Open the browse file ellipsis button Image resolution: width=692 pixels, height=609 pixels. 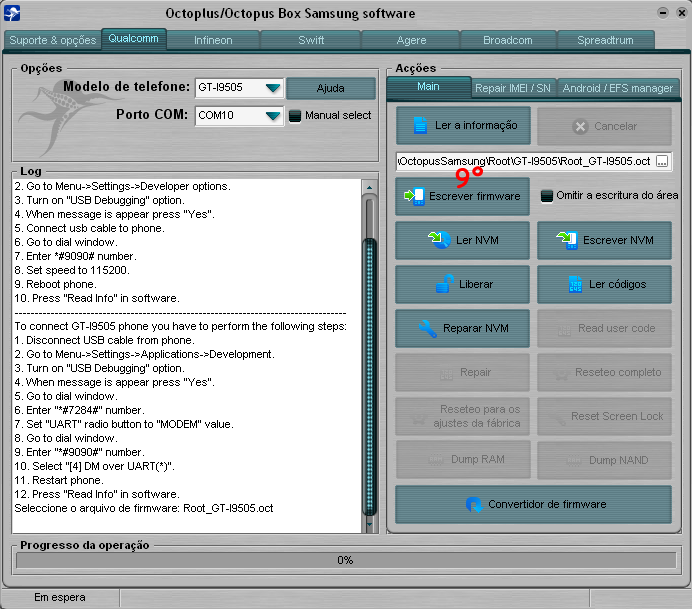point(662,162)
